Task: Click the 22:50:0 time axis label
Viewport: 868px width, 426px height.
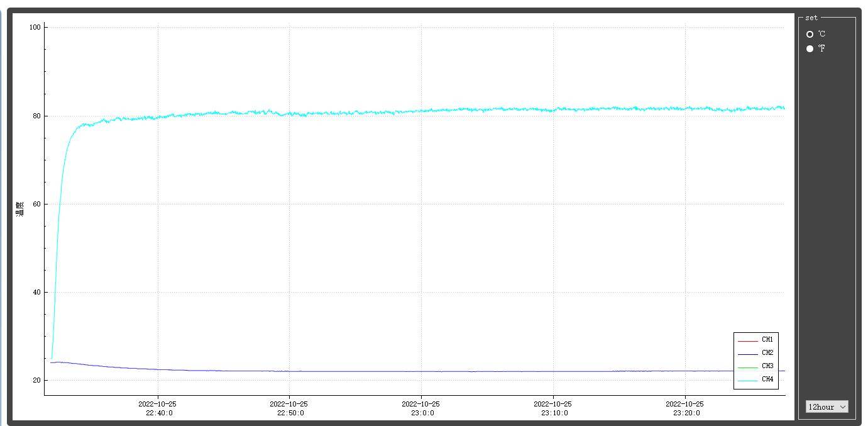Action: pyautogui.click(x=290, y=413)
